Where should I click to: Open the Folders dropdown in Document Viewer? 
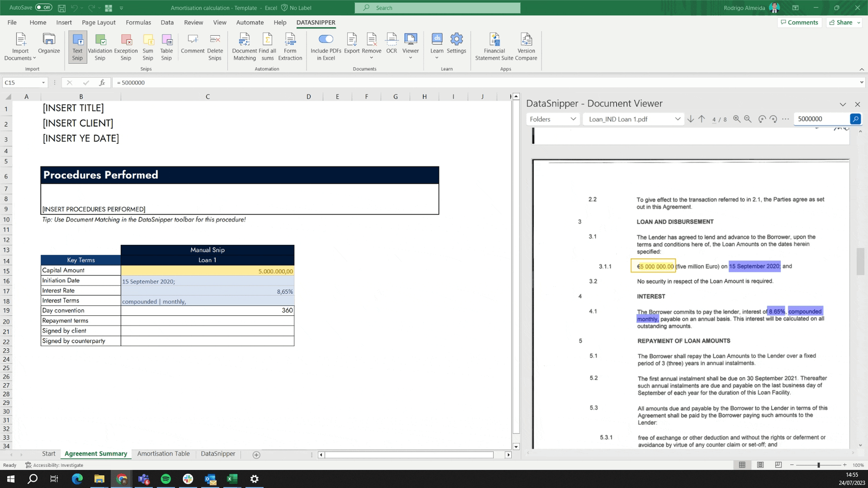(x=553, y=119)
